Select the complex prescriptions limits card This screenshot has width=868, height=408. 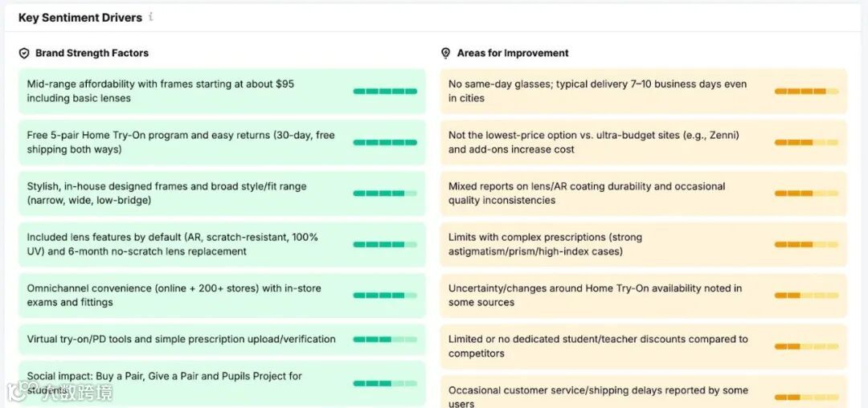click(603, 244)
